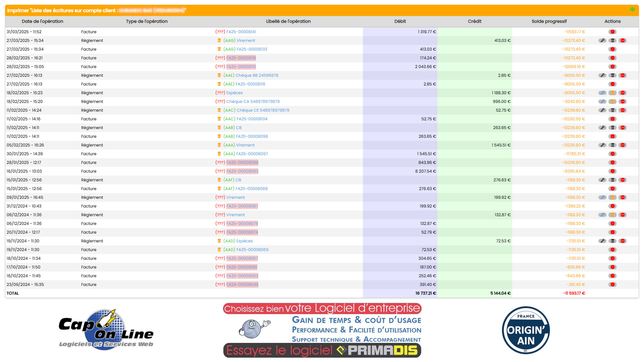The width and height of the screenshot is (644, 362).
Task: Click stop sign icon on 09/01/2025 Virement row
Action: pos(623,197)
